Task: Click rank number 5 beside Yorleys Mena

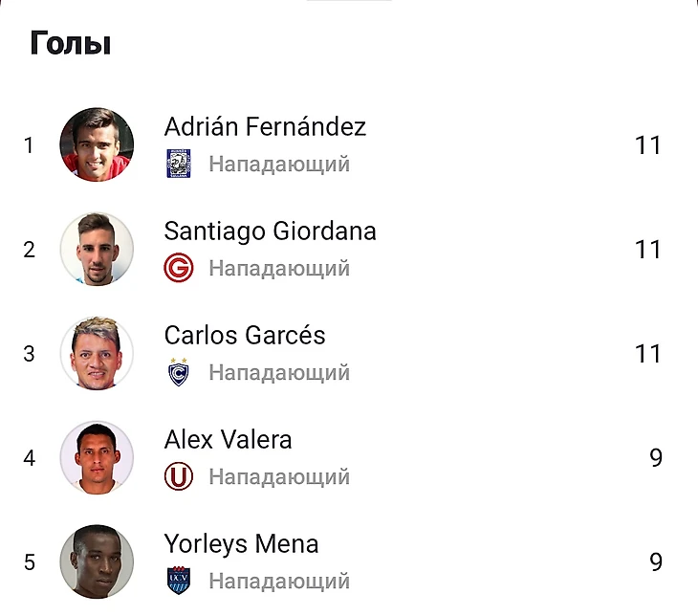Action: click(30, 562)
